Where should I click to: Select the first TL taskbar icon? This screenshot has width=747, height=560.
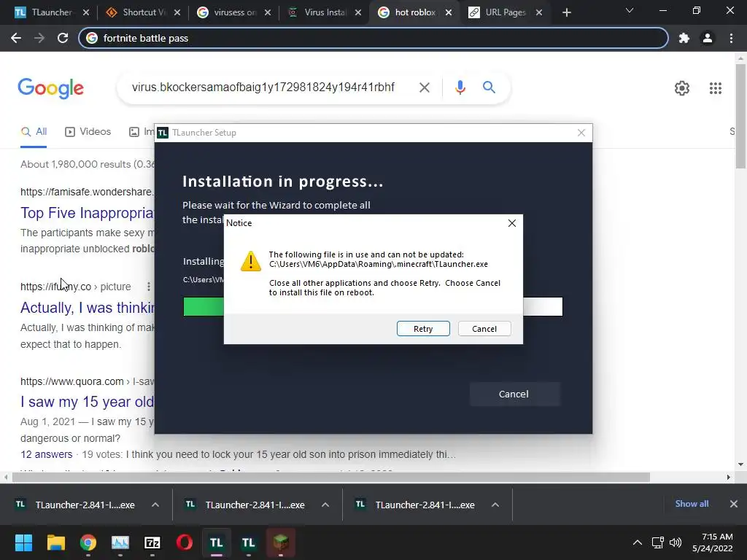tap(216, 542)
